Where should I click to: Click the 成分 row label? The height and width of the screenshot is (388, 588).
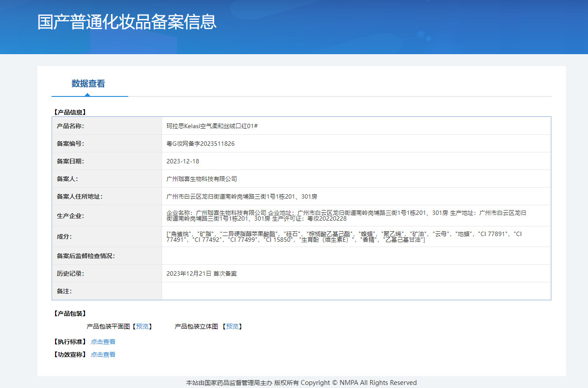[64, 236]
